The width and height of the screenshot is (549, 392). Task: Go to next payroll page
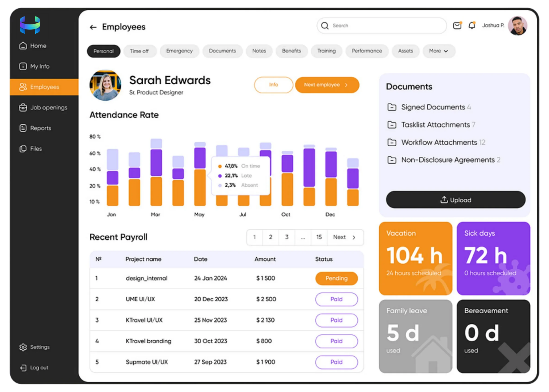coord(344,237)
